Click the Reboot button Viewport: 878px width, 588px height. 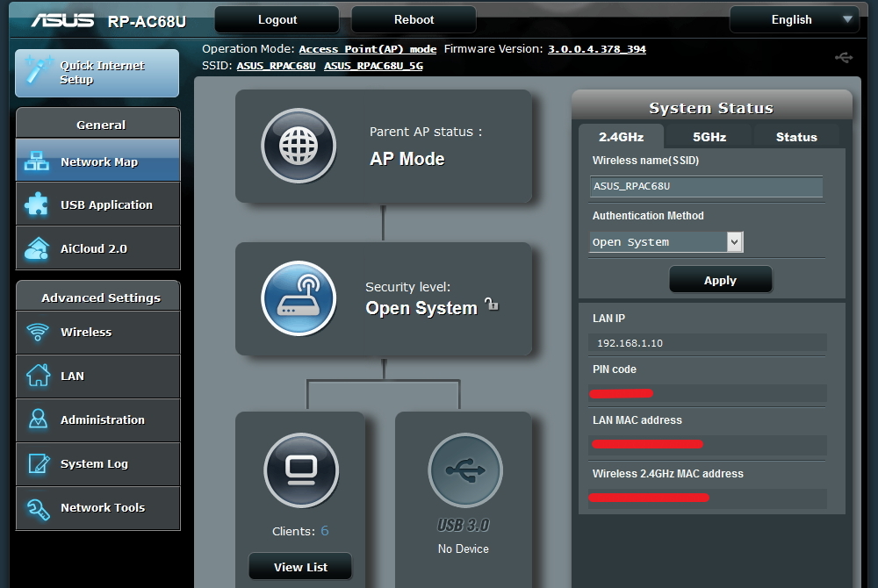click(414, 19)
